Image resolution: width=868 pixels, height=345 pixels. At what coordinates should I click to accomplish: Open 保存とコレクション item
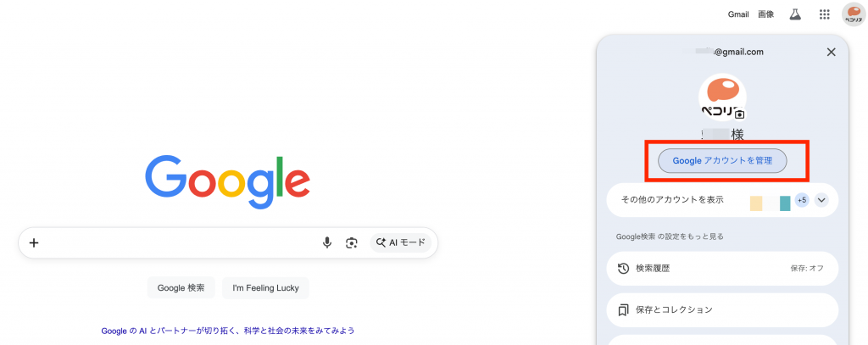coord(722,309)
